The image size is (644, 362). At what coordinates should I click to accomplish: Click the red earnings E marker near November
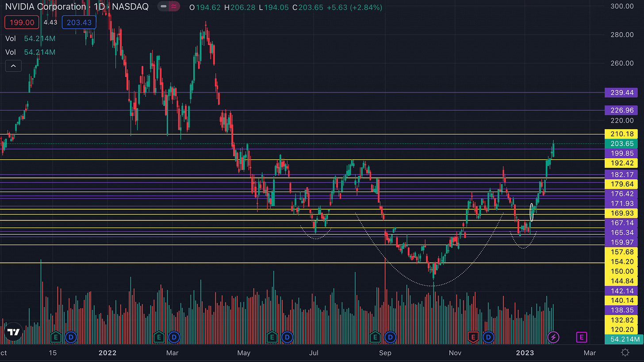point(473,337)
